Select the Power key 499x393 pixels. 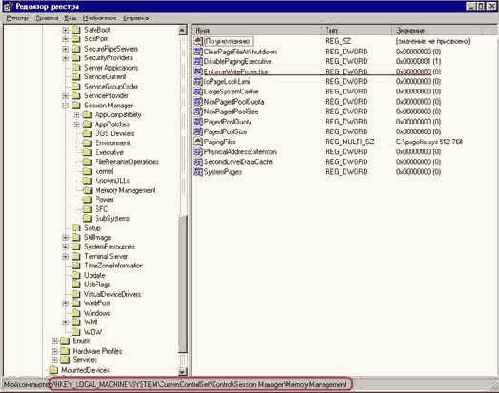point(104,199)
